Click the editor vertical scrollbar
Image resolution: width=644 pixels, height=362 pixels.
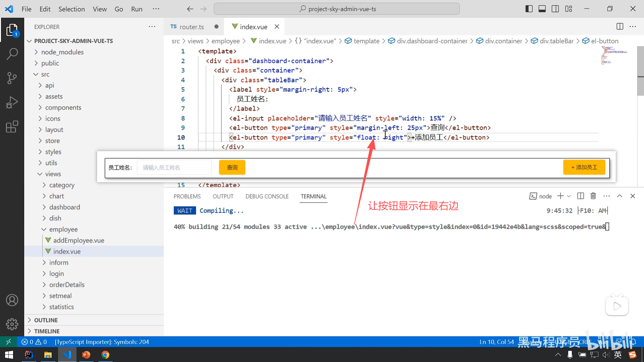click(640, 70)
